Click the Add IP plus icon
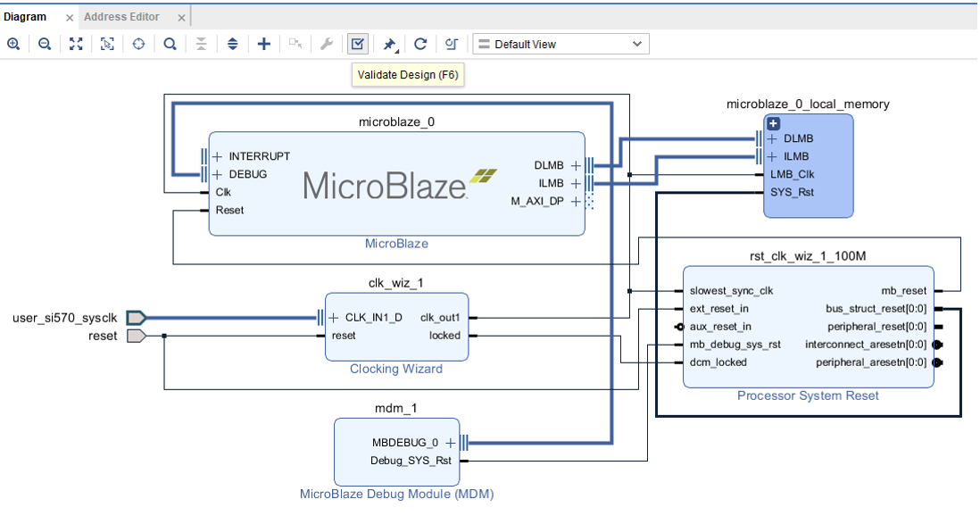The height and width of the screenshot is (516, 980). point(264,44)
